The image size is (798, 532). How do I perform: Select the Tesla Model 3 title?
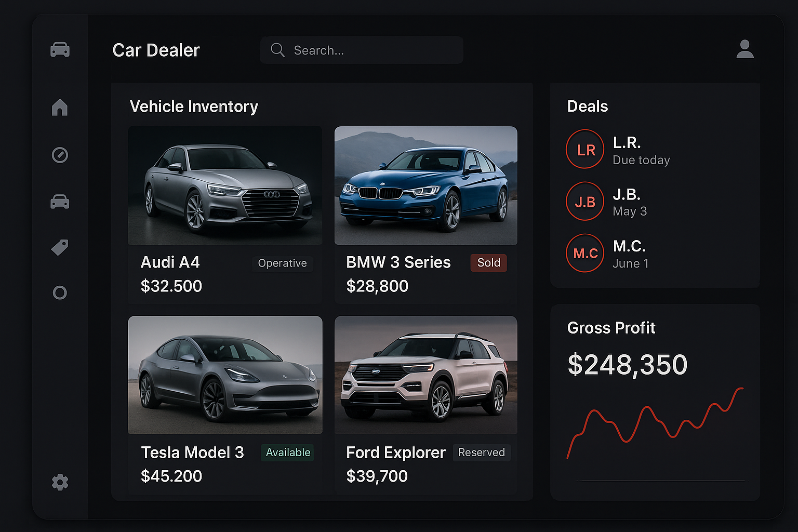click(192, 453)
